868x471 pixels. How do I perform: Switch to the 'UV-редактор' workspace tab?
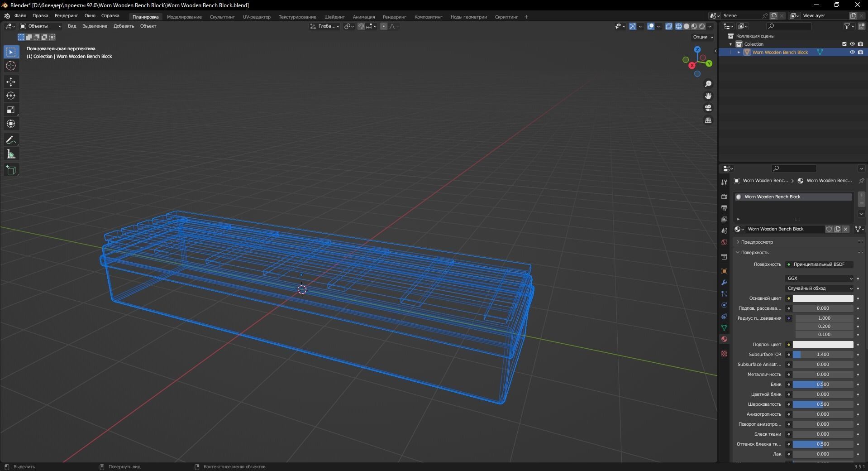click(257, 17)
